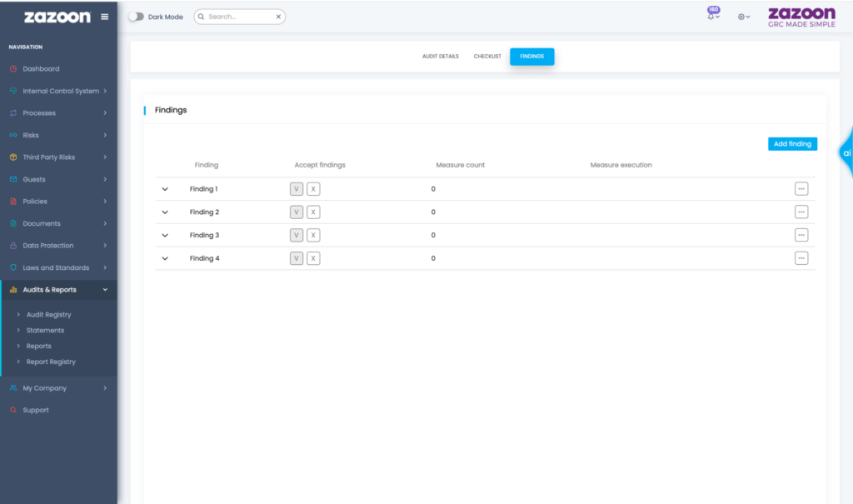Click the Audits & Reports chart icon
This screenshot has width=853, height=504.
[x=13, y=290]
